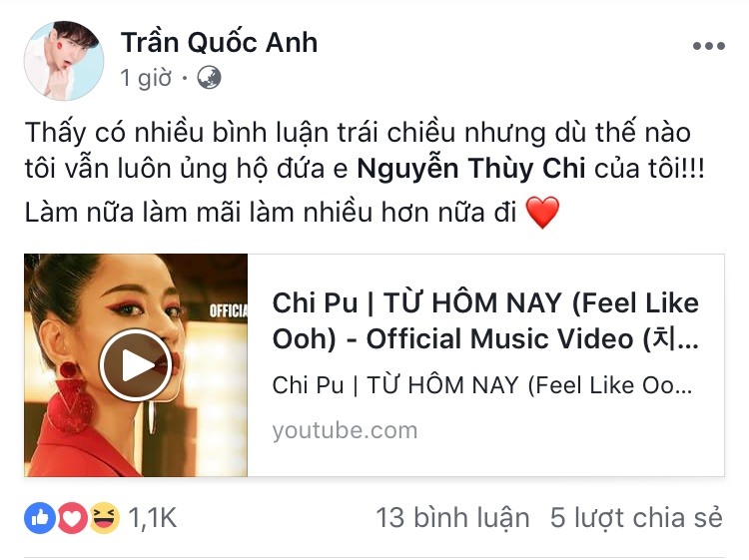Image resolution: width=749 pixels, height=560 pixels.
Task: Open tagged name Nguyễn Thùy Chi
Action: pos(471,169)
